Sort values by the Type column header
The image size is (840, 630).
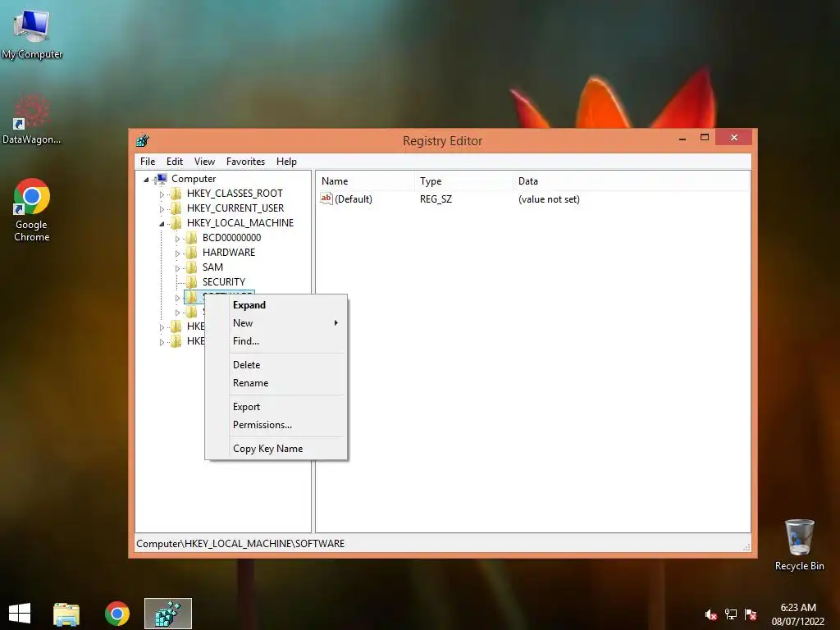pyautogui.click(x=464, y=181)
